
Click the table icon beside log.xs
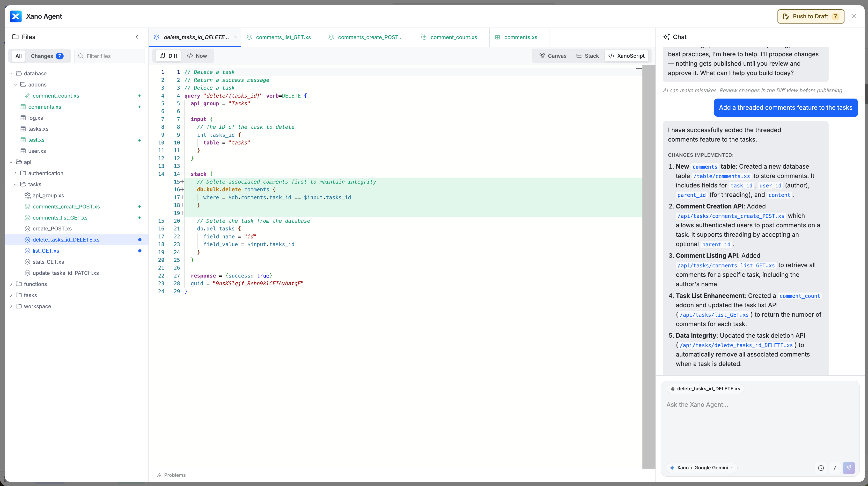click(23, 118)
